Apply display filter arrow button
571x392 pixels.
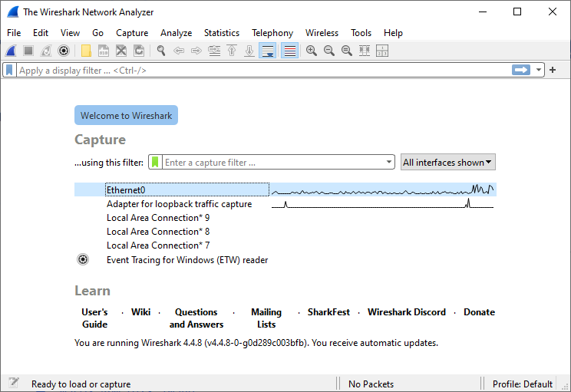pyautogui.click(x=521, y=70)
